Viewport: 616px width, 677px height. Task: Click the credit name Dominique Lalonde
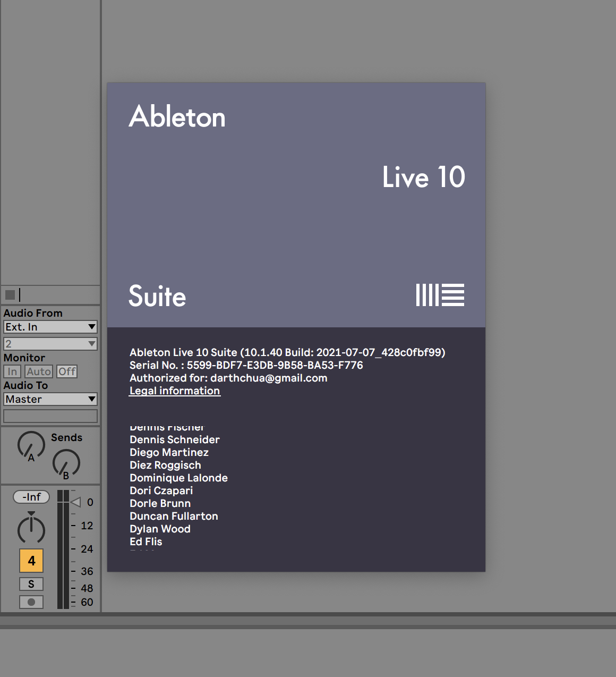click(178, 478)
